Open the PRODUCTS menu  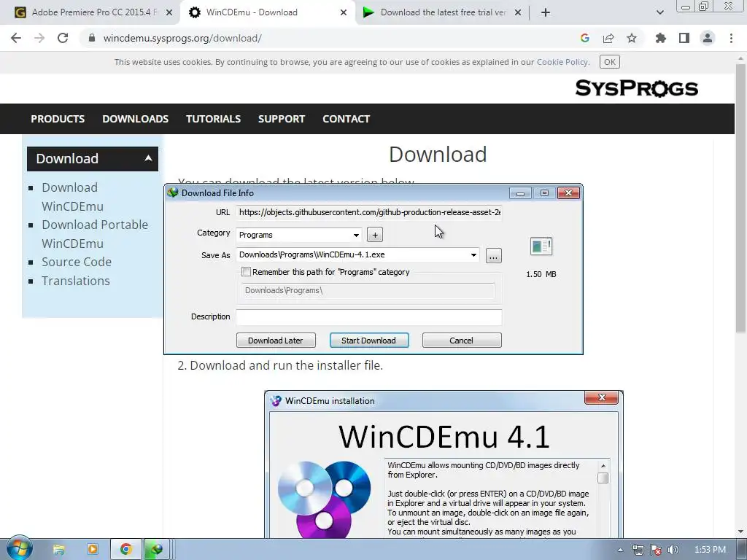[x=58, y=119]
